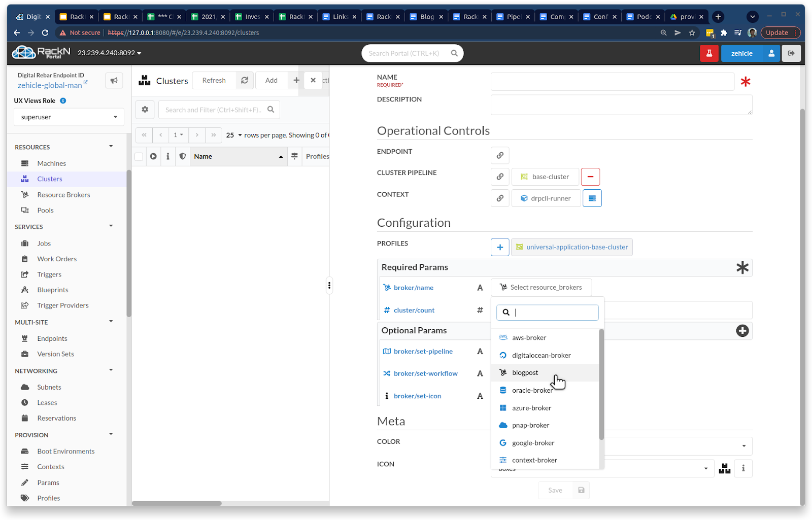The image size is (812, 520).
Task: Focus the Search Portal box
Action: 412,53
